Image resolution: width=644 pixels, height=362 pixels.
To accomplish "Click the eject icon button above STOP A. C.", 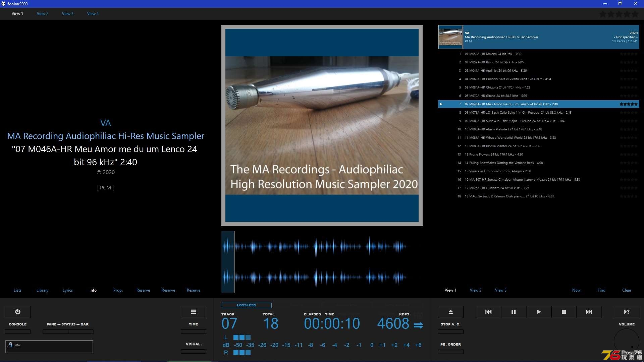I will click(x=451, y=312).
